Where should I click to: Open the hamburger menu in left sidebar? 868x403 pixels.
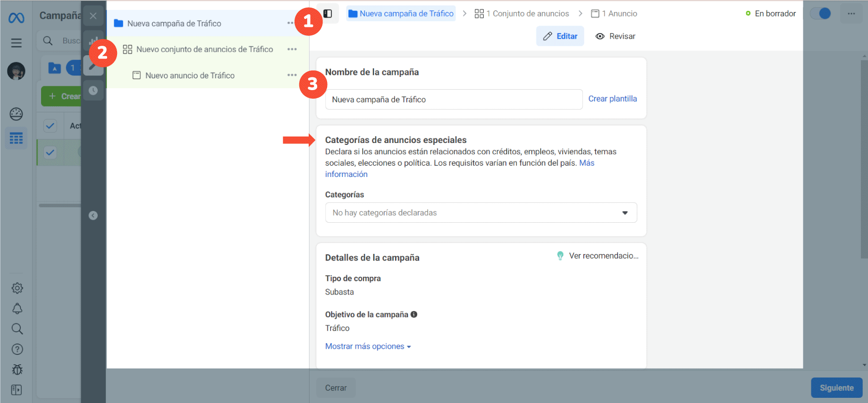(x=17, y=43)
